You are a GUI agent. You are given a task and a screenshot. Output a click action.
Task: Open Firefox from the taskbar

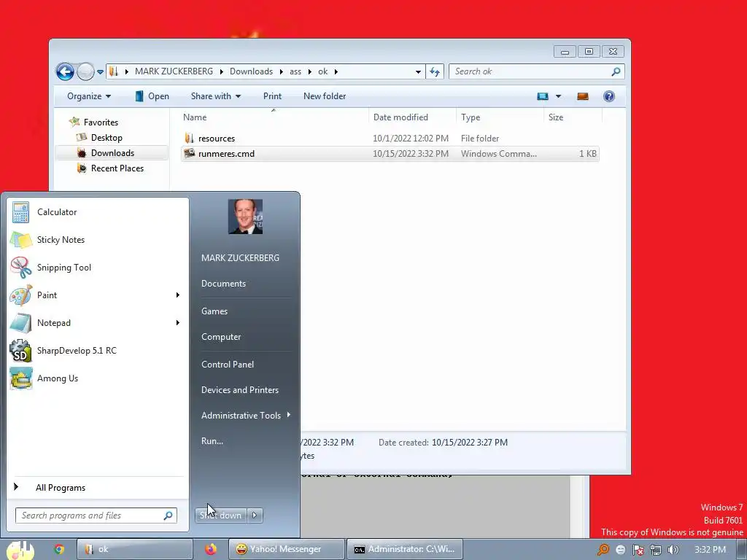click(211, 550)
